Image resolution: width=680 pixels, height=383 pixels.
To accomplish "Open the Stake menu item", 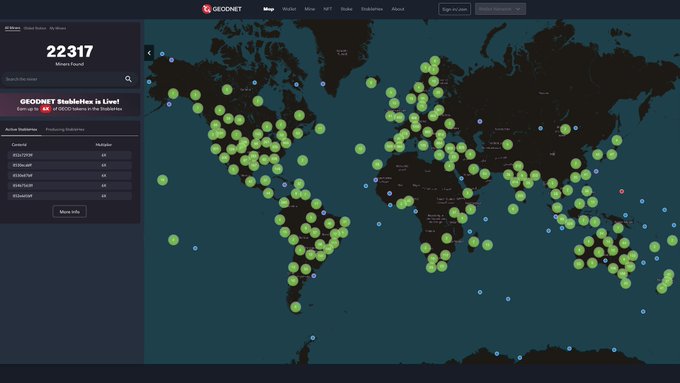I will pyautogui.click(x=346, y=9).
